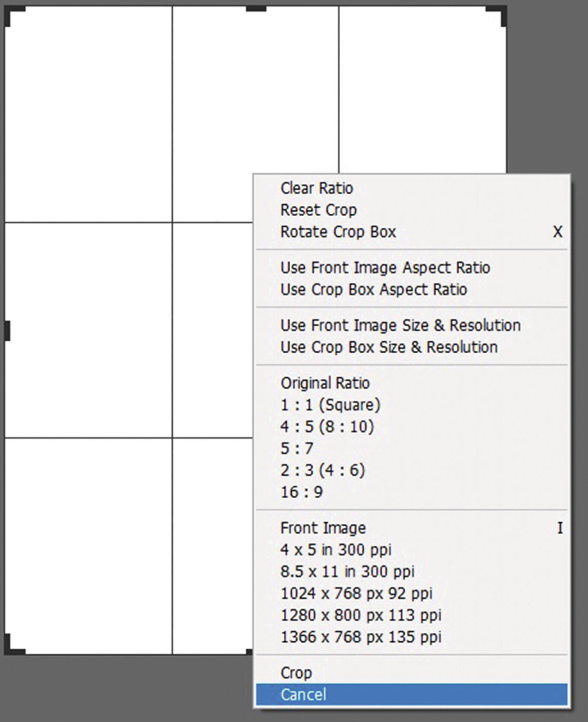This screenshot has width=588, height=722.
Task: Click Crop to apply the crop
Action: click(x=297, y=672)
